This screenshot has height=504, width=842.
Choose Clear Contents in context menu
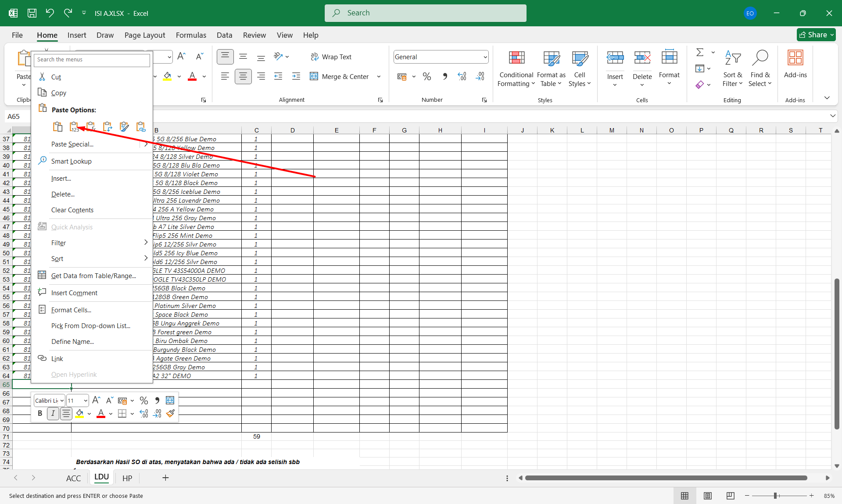[x=72, y=210]
